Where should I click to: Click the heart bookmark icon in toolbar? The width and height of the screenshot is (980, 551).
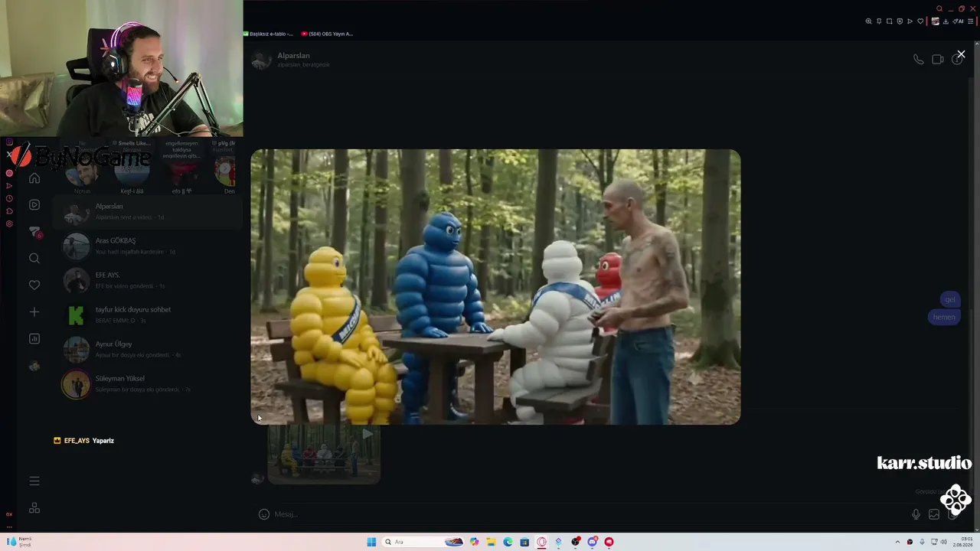[x=920, y=21]
